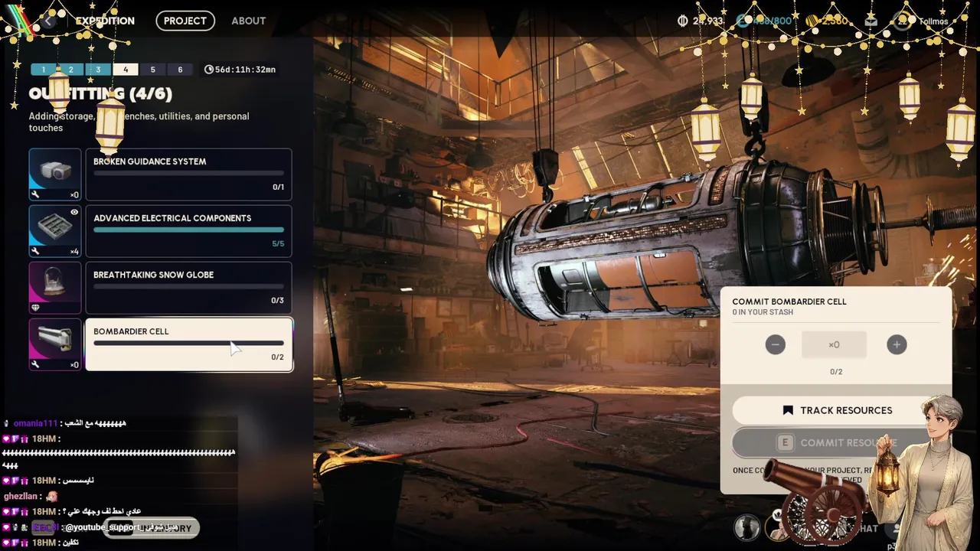The height and width of the screenshot is (551, 980).
Task: Increase Bombardier Cell commit amount with plus
Action: tap(897, 344)
